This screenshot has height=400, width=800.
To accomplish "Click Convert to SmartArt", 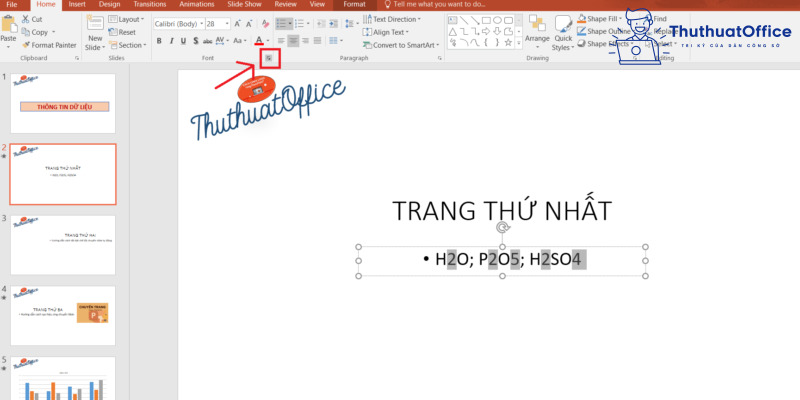I will coord(402,45).
